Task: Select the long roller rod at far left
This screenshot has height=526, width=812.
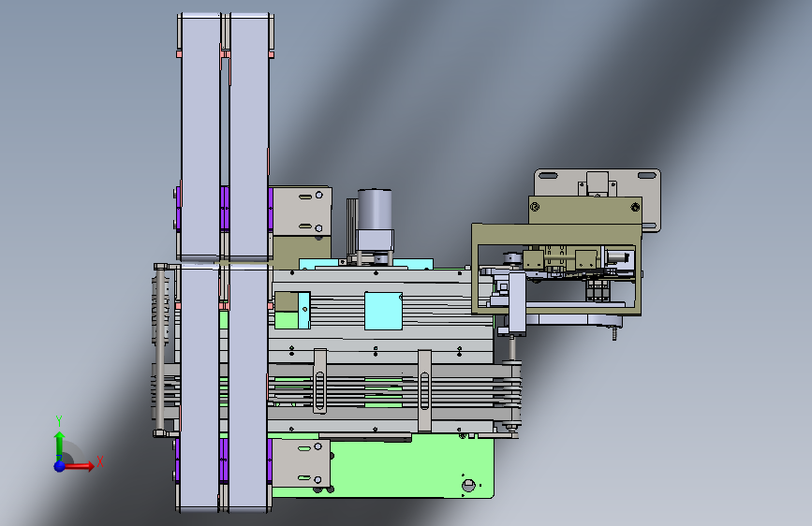Action: (160, 349)
